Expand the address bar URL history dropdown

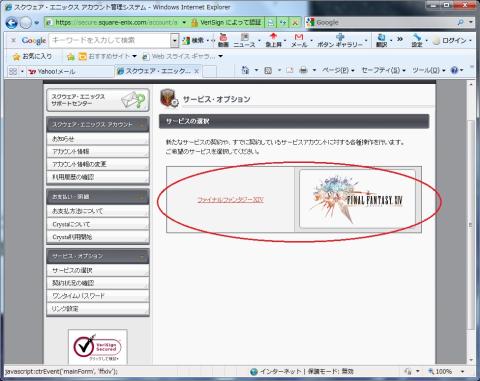pyautogui.click(x=184, y=23)
